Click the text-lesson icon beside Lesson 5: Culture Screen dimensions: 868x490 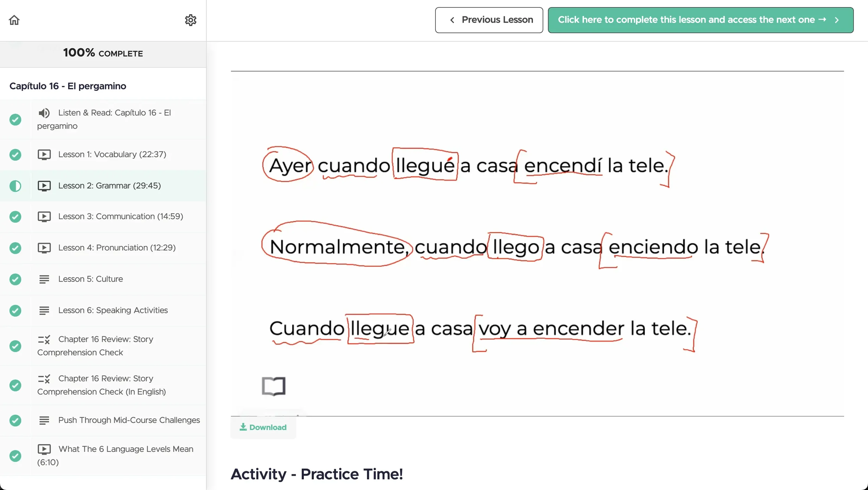(44, 279)
